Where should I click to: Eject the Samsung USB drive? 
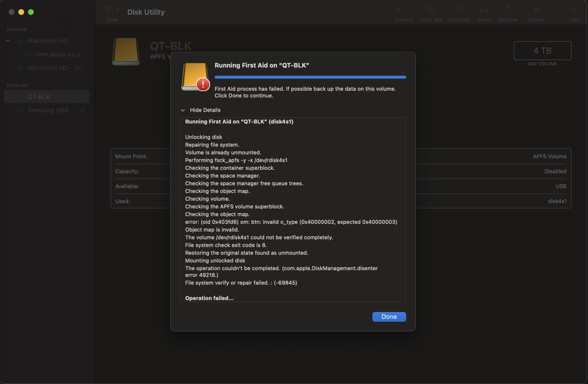(82, 110)
